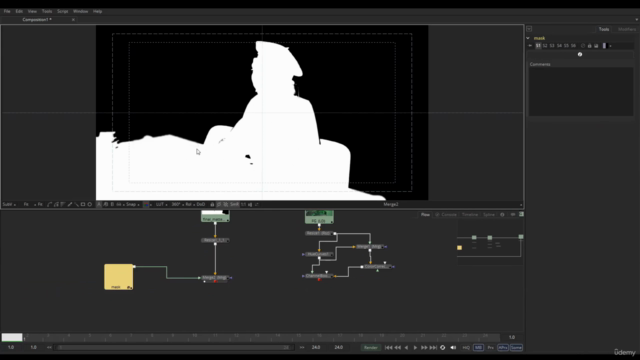Image resolution: width=640 pixels, height=360 pixels.
Task: Click the Render button
Action: coord(371,347)
